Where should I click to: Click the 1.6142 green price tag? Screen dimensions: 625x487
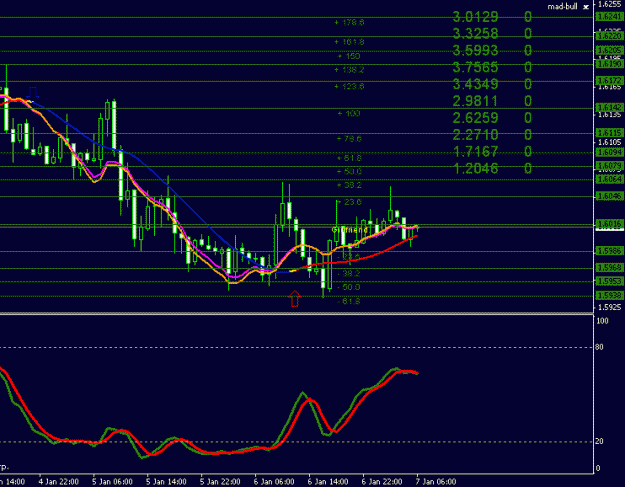(609, 108)
